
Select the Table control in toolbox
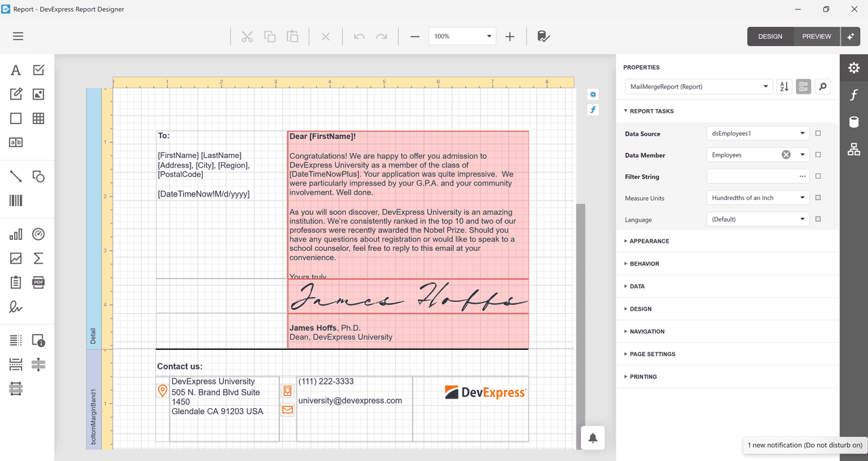(x=39, y=119)
